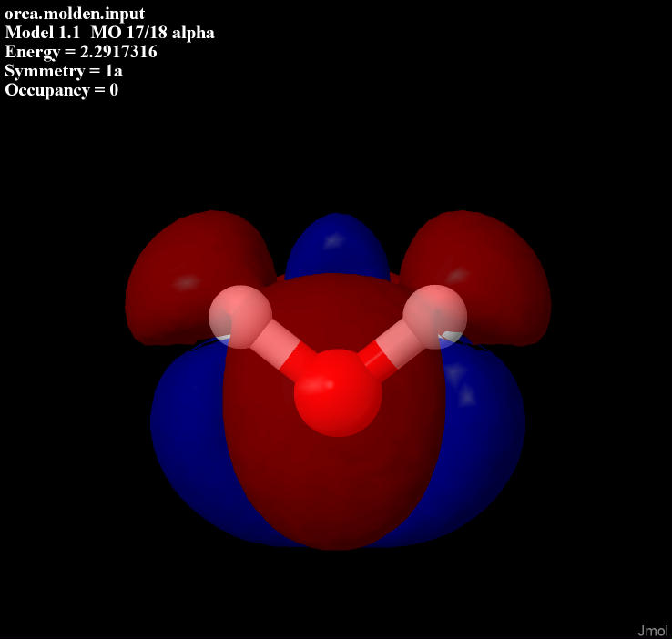Viewport: 672px width, 639px height.
Task: Click the left hydrogen atom sphere
Action: coord(240,317)
